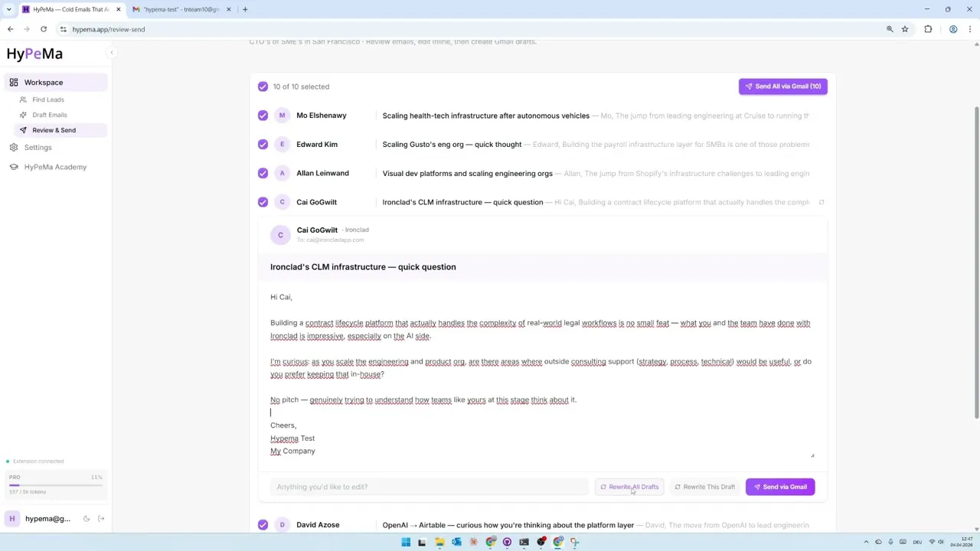The width and height of the screenshot is (980, 551).
Task: Go back to the previous page
Action: (x=11, y=29)
